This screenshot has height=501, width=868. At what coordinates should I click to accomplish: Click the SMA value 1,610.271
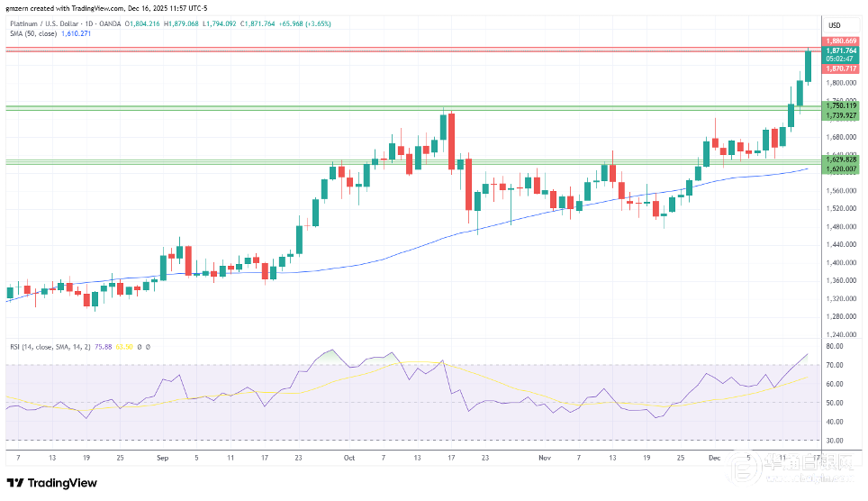[x=78, y=33]
